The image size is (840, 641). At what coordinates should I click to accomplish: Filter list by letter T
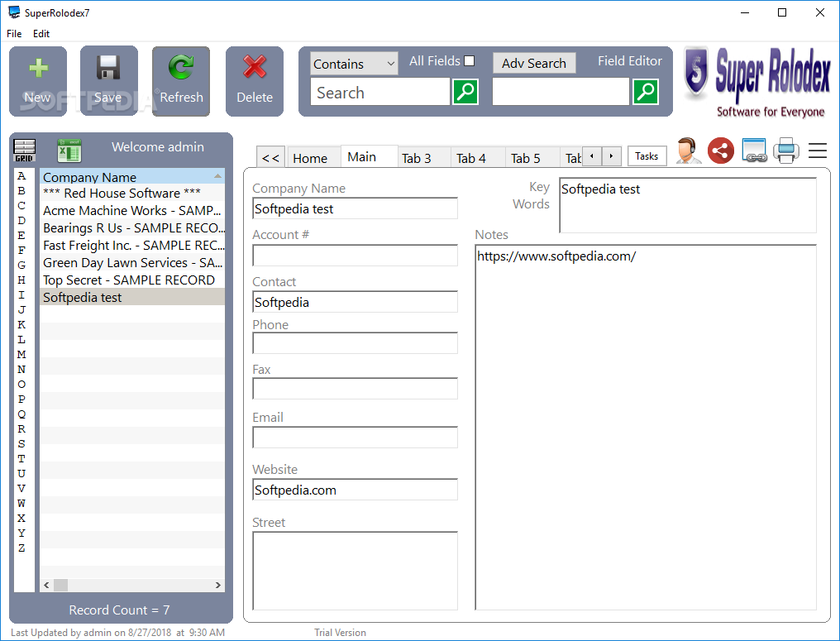coord(21,459)
